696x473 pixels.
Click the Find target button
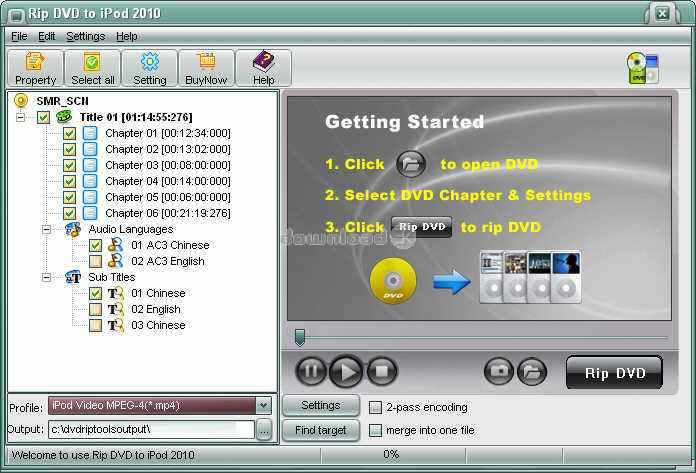(x=321, y=430)
